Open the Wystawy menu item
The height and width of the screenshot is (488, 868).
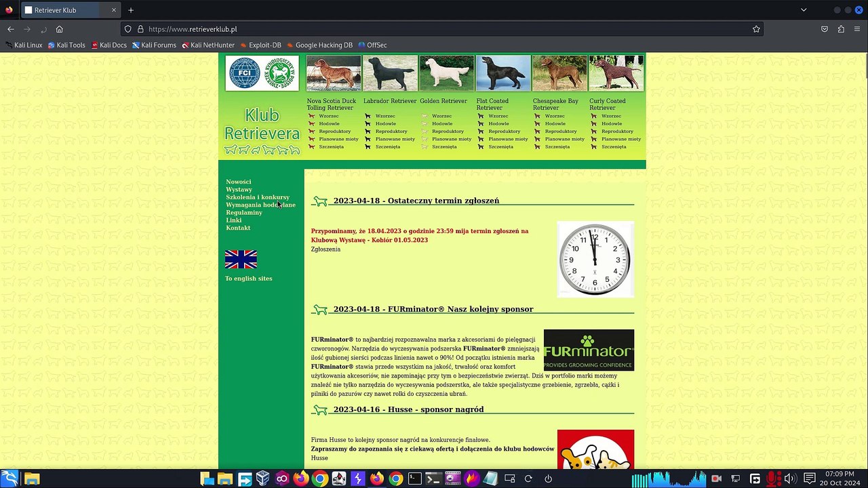click(x=239, y=190)
